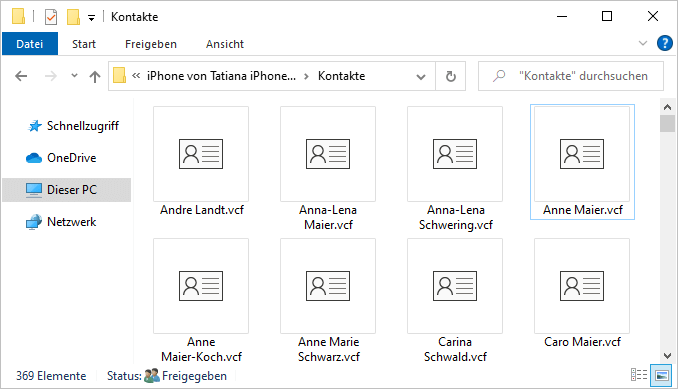Select the Anne Maier.vcf contact file
The width and height of the screenshot is (678, 389).
coord(582,162)
